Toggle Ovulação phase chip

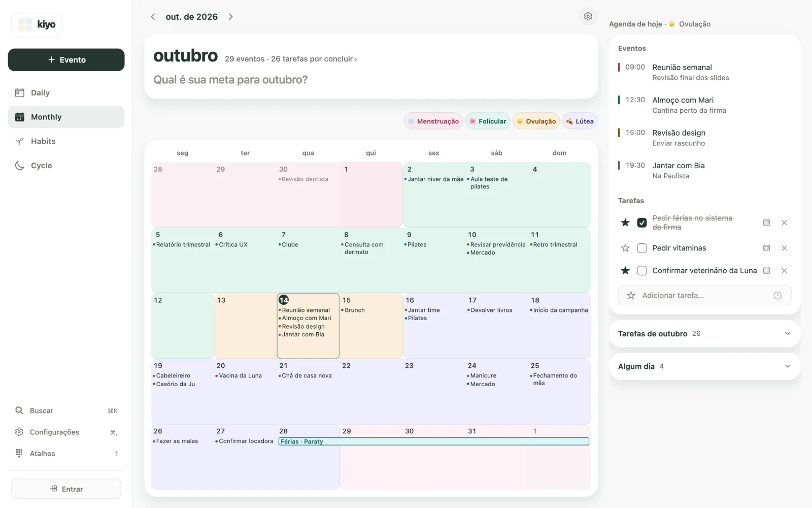coord(536,121)
